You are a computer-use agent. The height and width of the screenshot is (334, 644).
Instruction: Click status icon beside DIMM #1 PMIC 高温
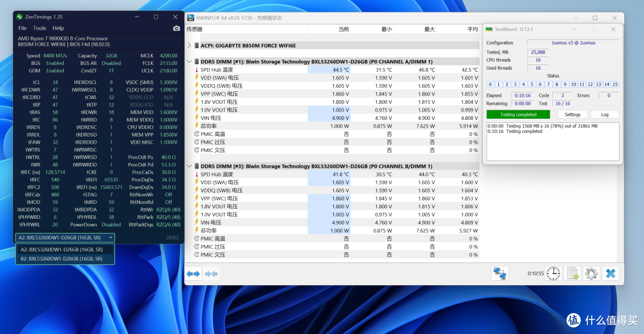pyautogui.click(x=197, y=134)
